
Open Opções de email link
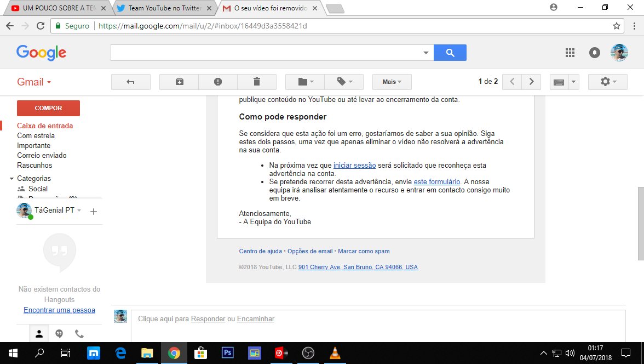(310, 251)
